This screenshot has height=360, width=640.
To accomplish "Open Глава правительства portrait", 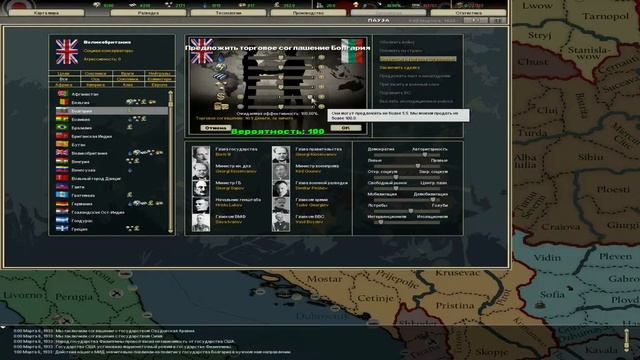I will click(x=281, y=154).
